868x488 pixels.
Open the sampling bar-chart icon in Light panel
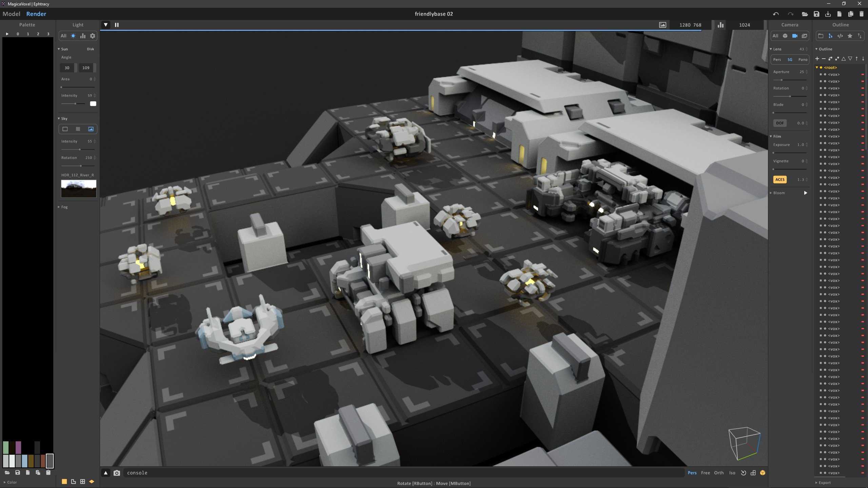pos(83,36)
